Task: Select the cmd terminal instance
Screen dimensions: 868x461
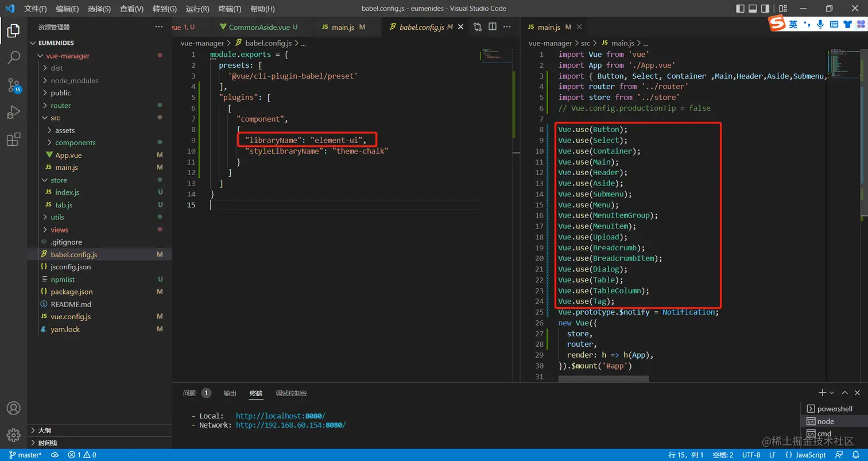Action: 834,433
